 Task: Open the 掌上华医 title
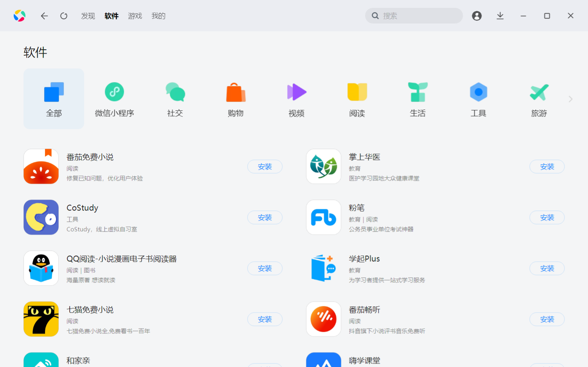click(x=365, y=157)
